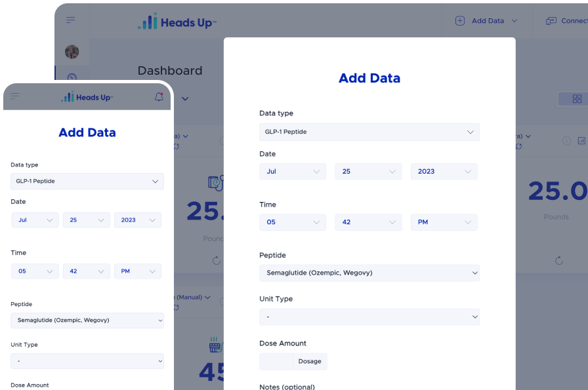Click the plus icon beside Add Data
Image resolution: width=588 pixels, height=390 pixels.
tap(460, 20)
